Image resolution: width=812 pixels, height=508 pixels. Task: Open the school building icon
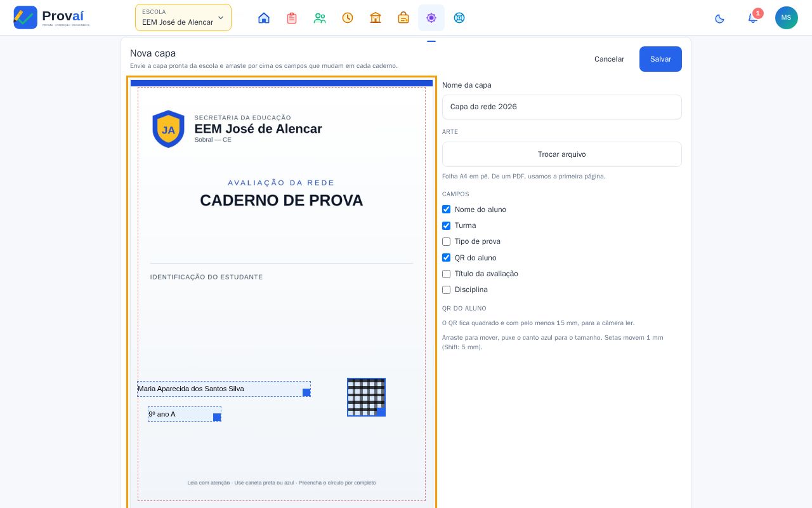(376, 18)
